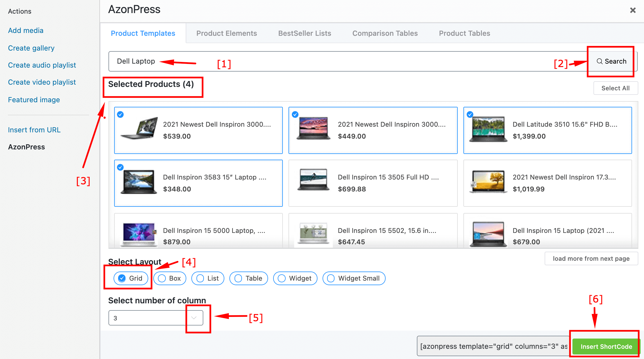Switch to Product Templates tab

click(143, 33)
